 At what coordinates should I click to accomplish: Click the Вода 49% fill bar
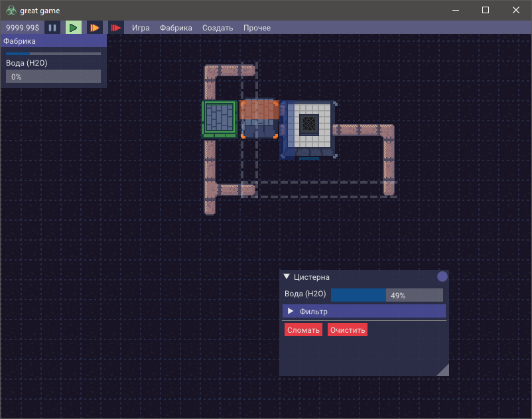387,295
